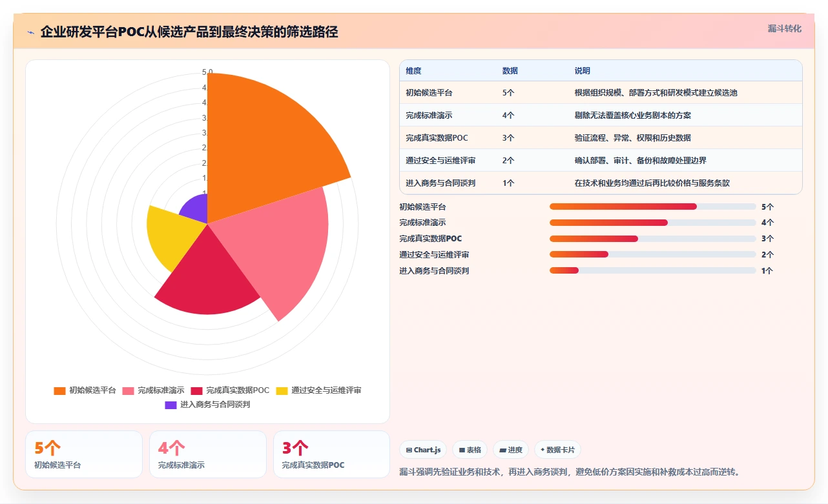This screenshot has width=828, height=504.
Task: Click the 说明 column header
Action: [x=583, y=71]
